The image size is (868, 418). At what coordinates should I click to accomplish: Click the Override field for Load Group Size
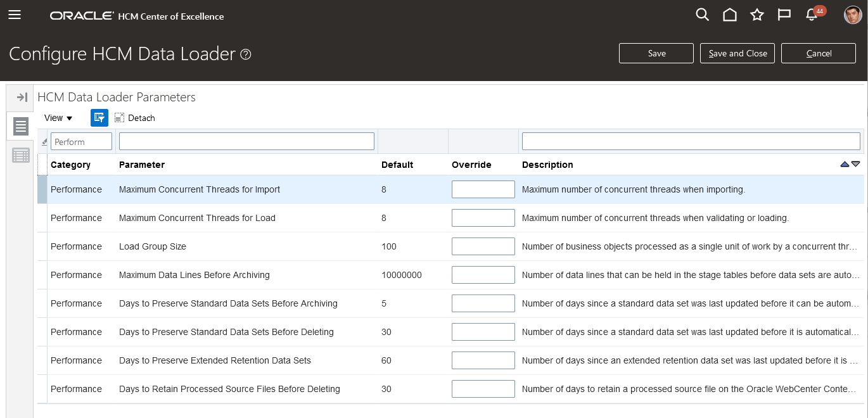pos(483,246)
